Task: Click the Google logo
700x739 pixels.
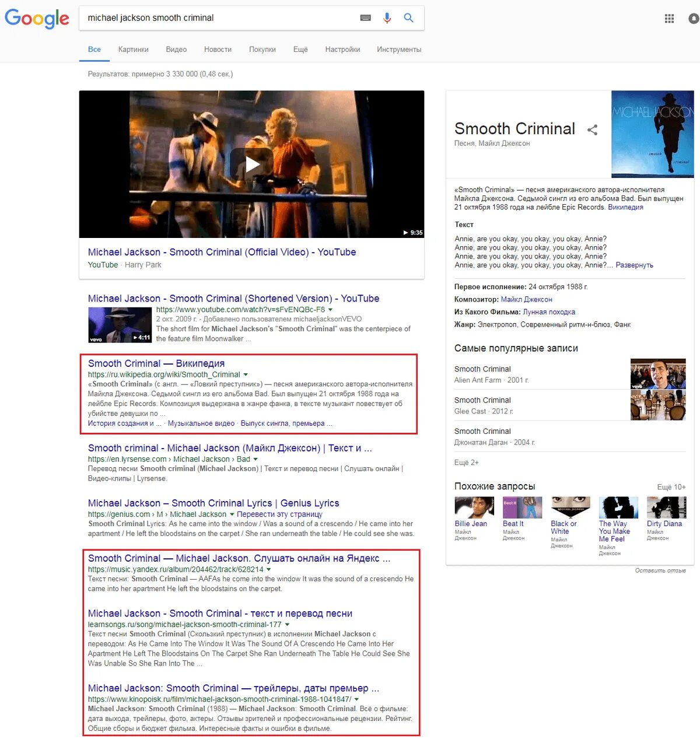Action: tap(37, 18)
